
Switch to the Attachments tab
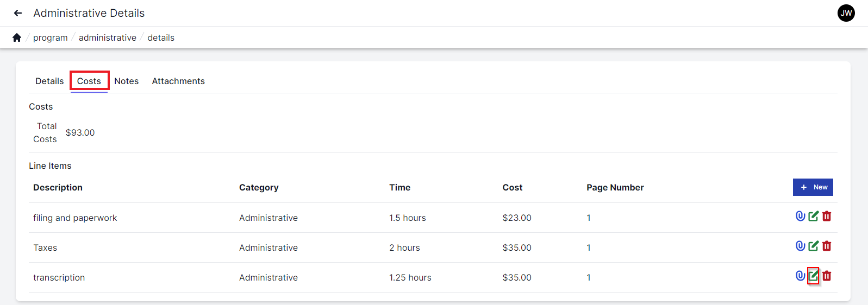[178, 81]
